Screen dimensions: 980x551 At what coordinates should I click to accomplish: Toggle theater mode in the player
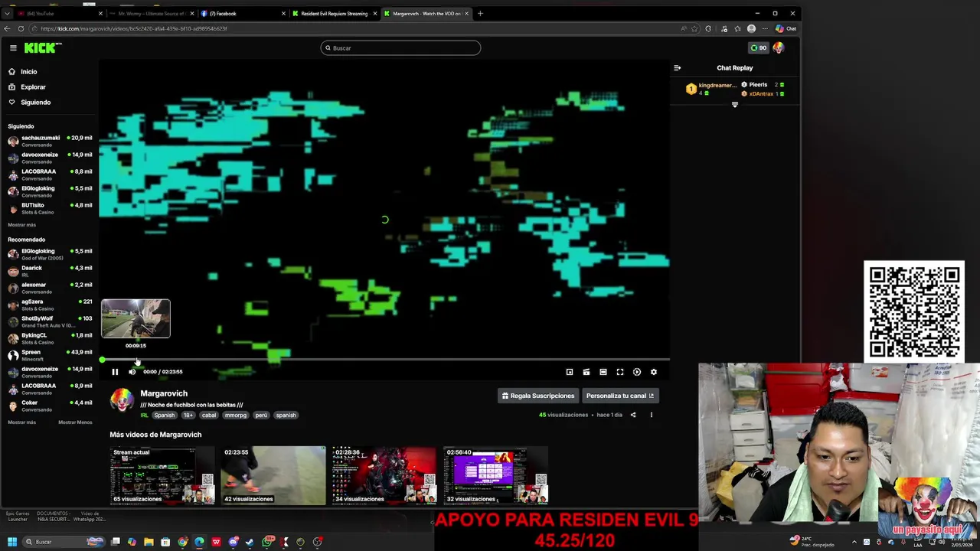click(603, 372)
